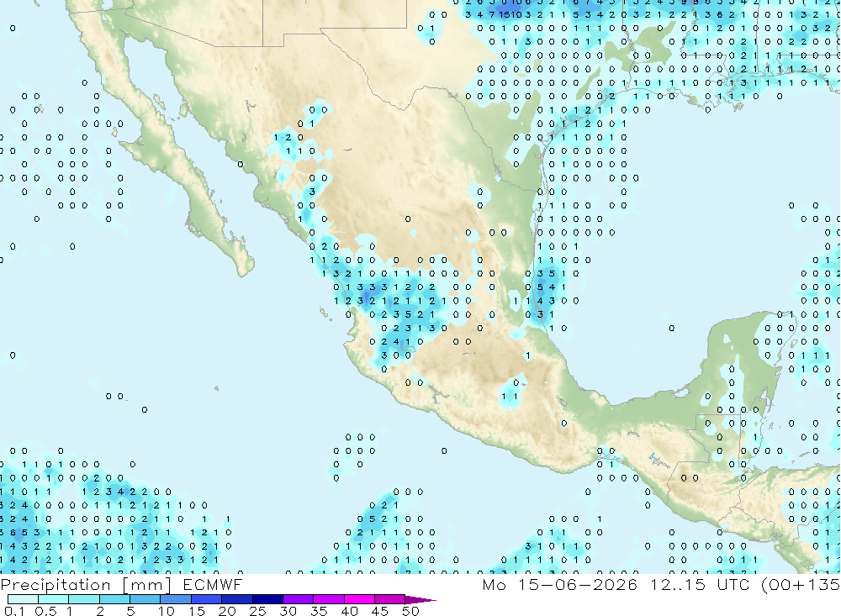Click the legend swatch between 1 and 2
841x616 pixels.
[84, 599]
